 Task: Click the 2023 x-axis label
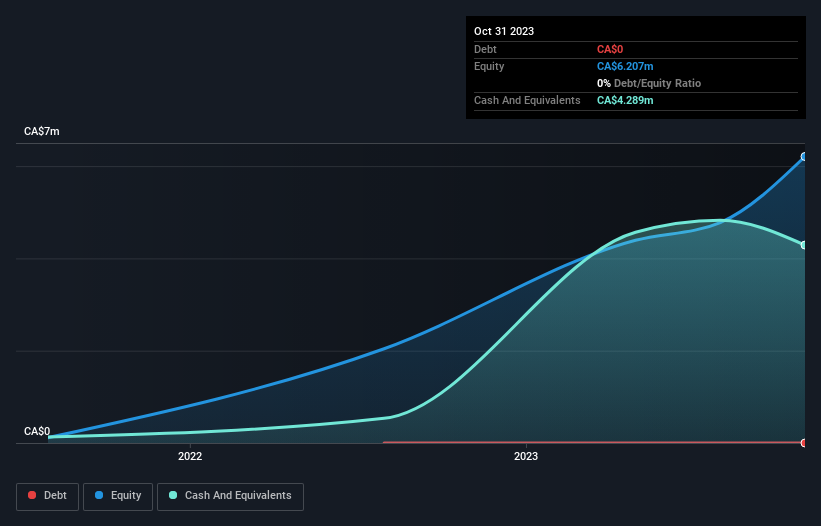(x=526, y=456)
